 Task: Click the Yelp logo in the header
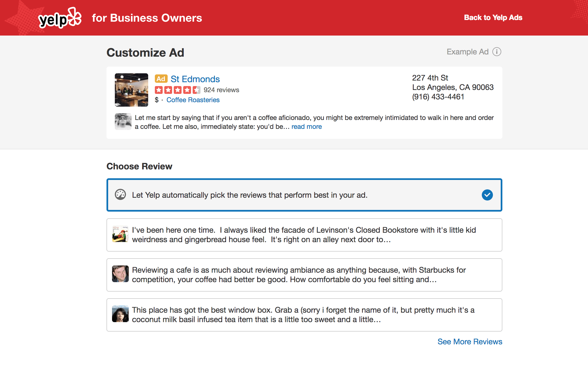click(x=59, y=17)
